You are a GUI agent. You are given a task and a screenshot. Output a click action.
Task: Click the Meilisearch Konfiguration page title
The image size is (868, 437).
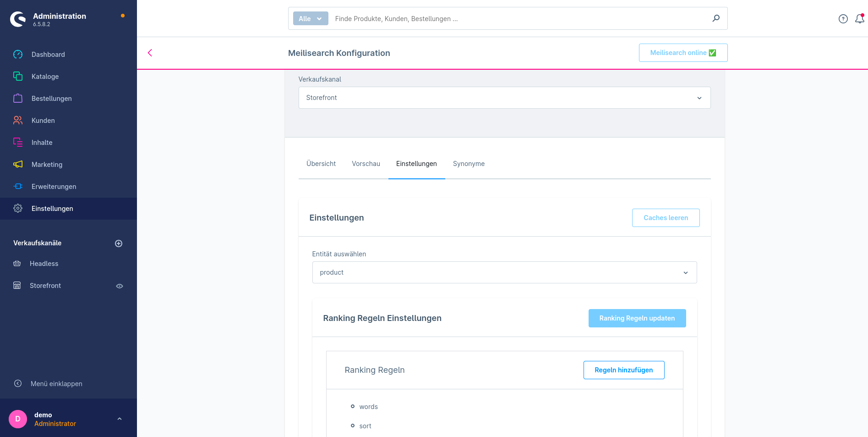339,53
